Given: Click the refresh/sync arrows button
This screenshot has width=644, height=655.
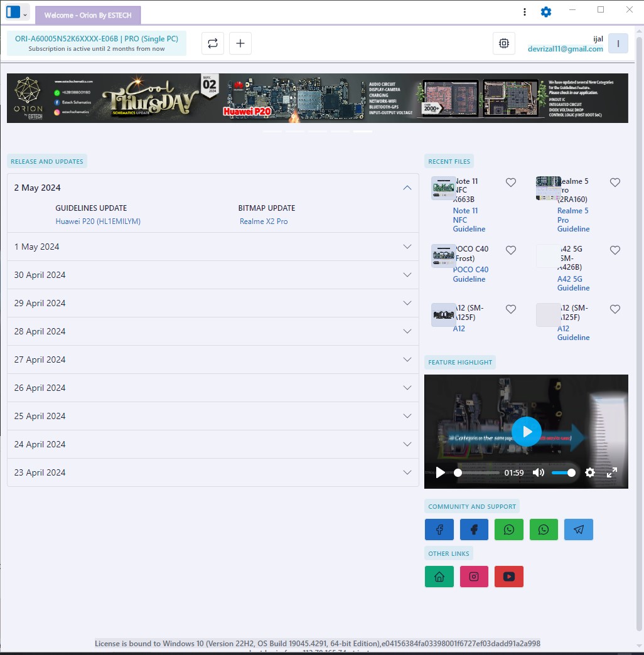Looking at the screenshot, I should click(213, 43).
